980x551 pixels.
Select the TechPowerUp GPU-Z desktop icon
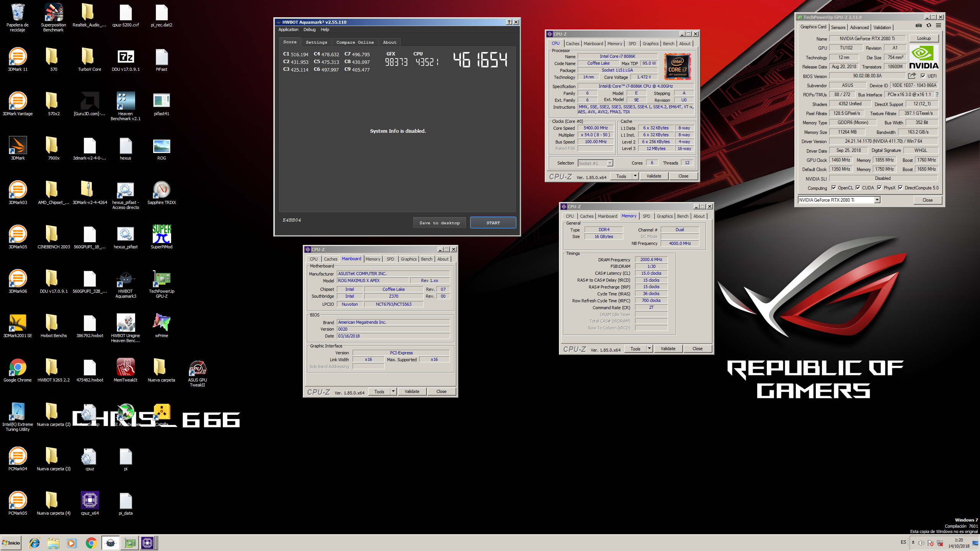click(162, 285)
